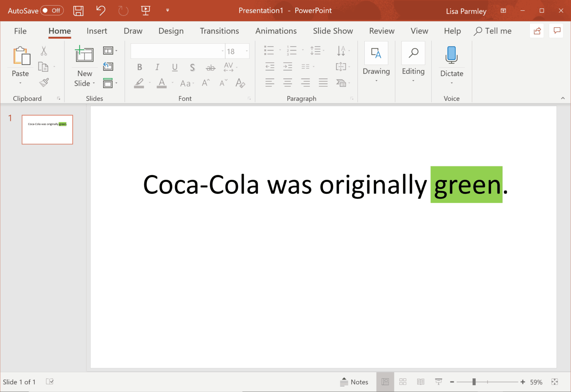Toggle strikethrough formatting
Image resolution: width=571 pixels, height=392 pixels.
(x=211, y=68)
